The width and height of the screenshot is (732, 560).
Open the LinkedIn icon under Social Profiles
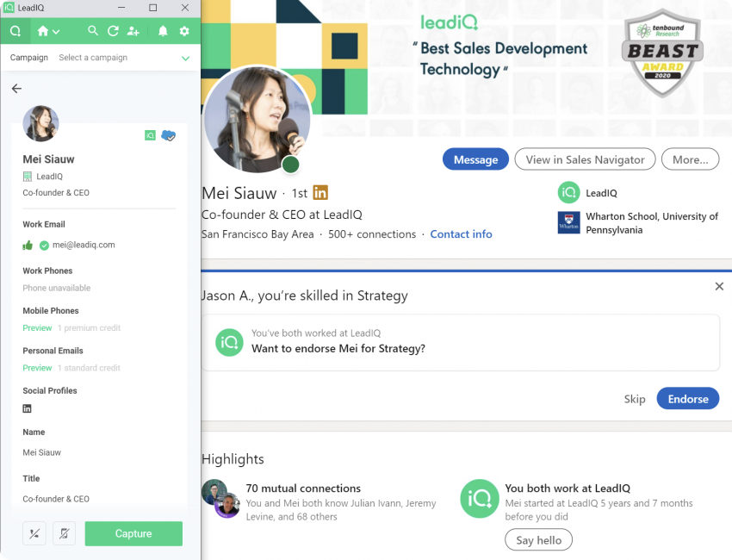(27, 408)
